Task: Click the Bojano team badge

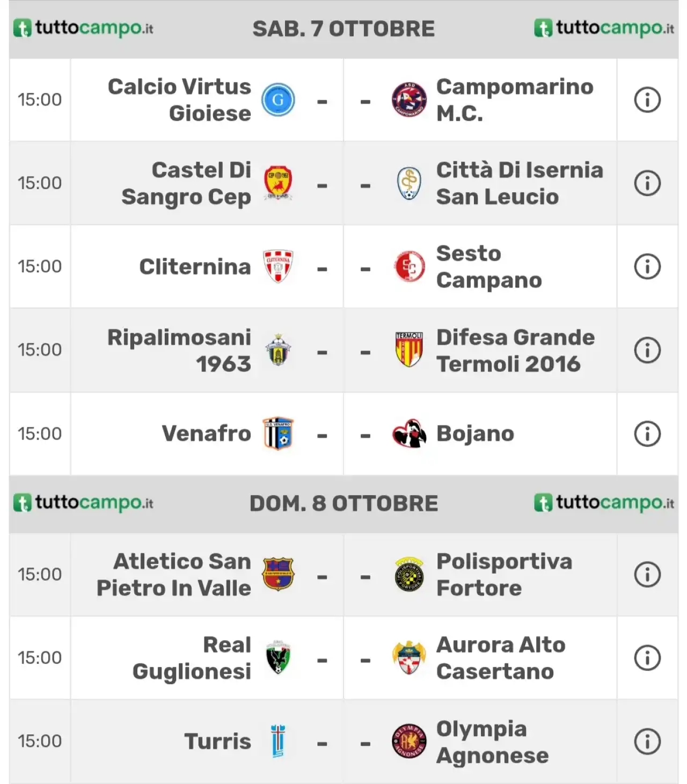Action: [x=409, y=433]
